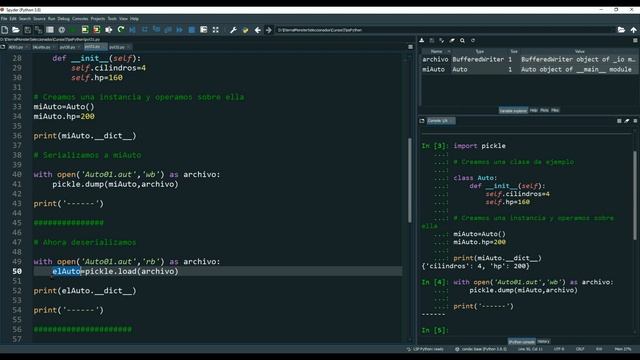
Task: Interrupt kernel with console stop icon
Action: click(x=619, y=121)
